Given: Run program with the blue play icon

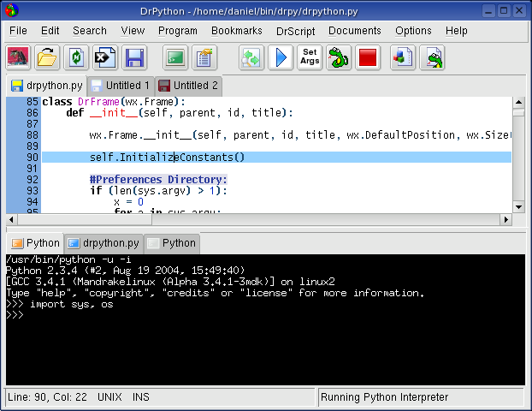Looking at the screenshot, I should [x=281, y=57].
